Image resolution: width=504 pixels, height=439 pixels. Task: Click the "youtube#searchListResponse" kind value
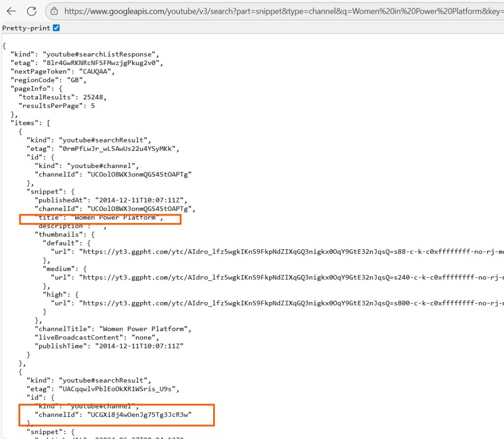click(x=100, y=54)
